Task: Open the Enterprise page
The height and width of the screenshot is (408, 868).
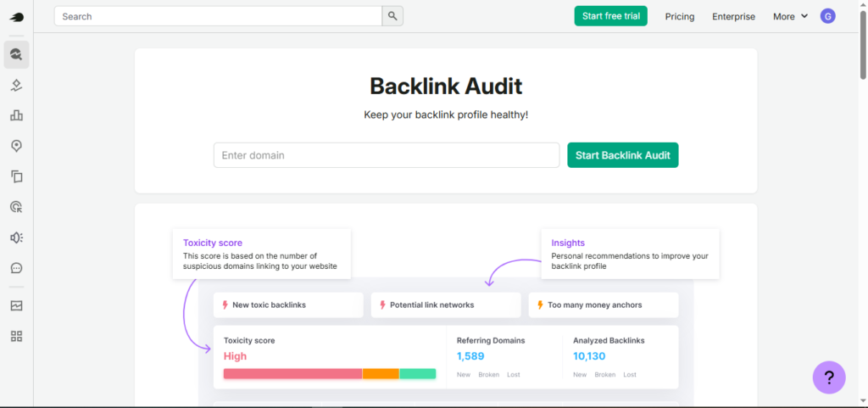Action: click(x=733, y=17)
